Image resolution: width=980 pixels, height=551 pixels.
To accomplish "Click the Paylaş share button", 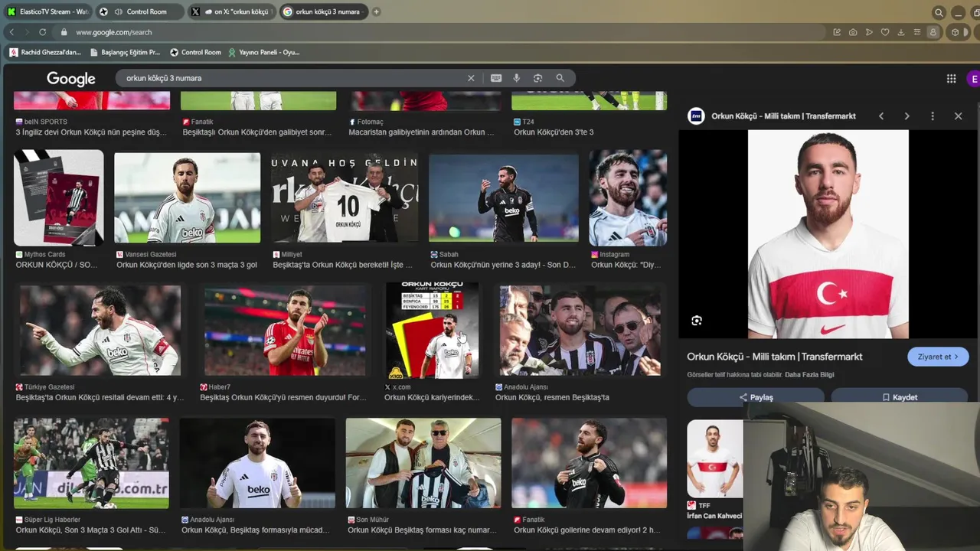I will click(756, 397).
